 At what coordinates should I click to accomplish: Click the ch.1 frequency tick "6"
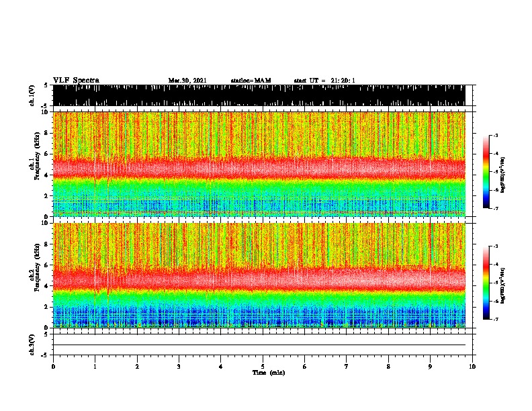click(48, 154)
